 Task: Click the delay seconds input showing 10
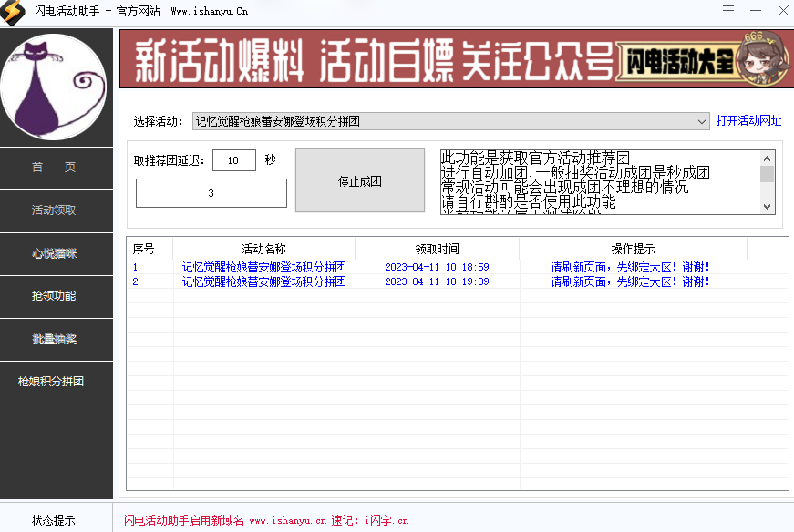(234, 159)
